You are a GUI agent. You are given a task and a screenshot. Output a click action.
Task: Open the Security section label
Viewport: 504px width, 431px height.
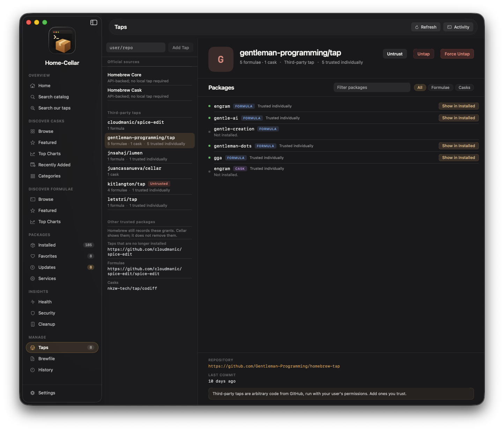click(47, 313)
